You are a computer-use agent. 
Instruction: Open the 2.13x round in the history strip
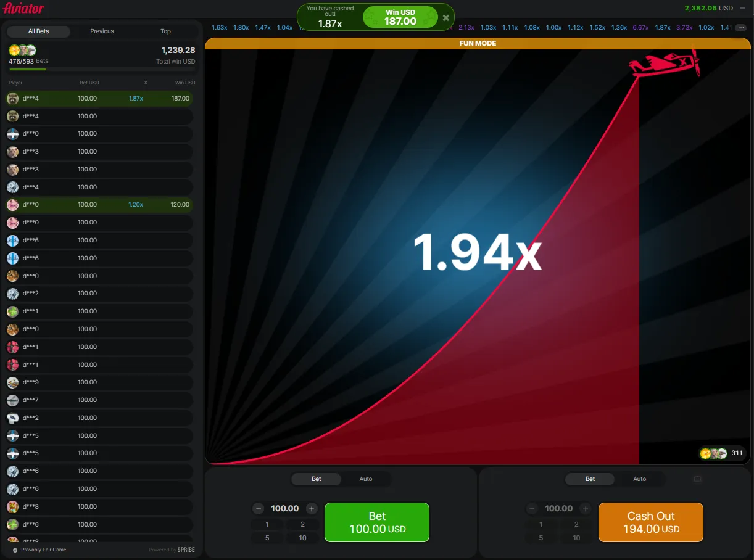(x=466, y=28)
